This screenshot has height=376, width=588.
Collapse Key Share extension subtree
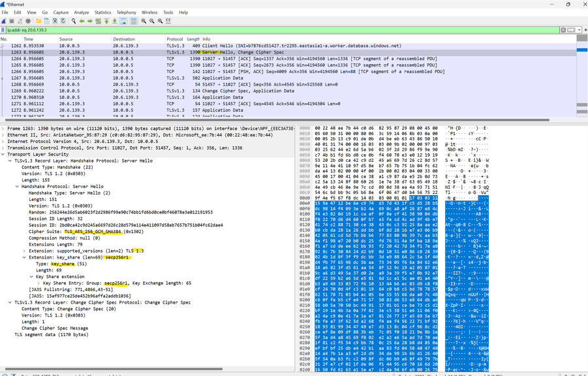point(31,277)
